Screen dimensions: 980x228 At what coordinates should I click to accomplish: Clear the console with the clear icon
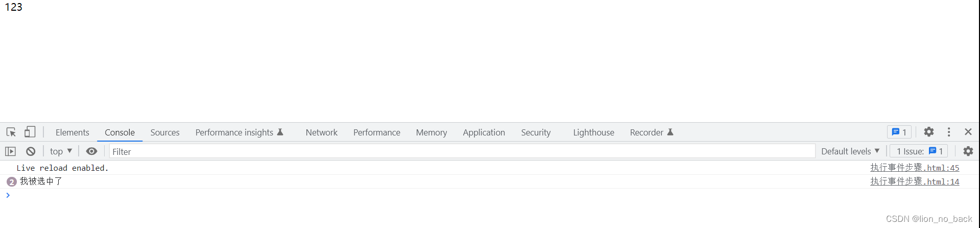31,151
